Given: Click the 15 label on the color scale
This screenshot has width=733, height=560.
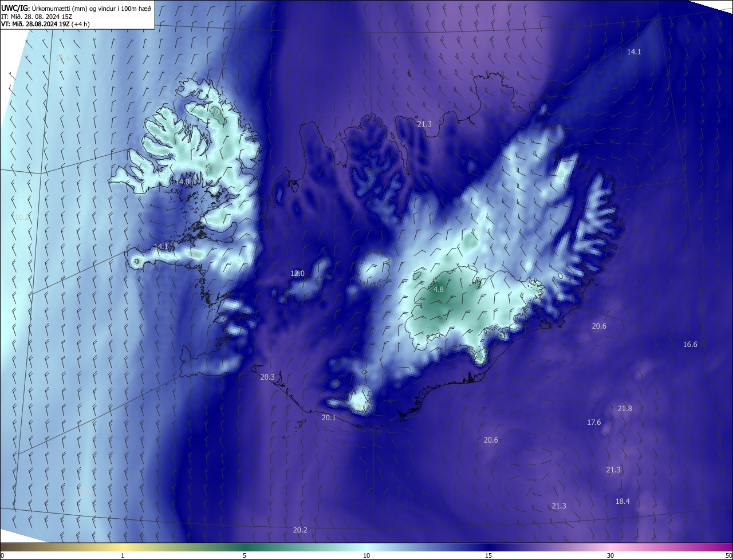Looking at the screenshot, I should tap(488, 555).
